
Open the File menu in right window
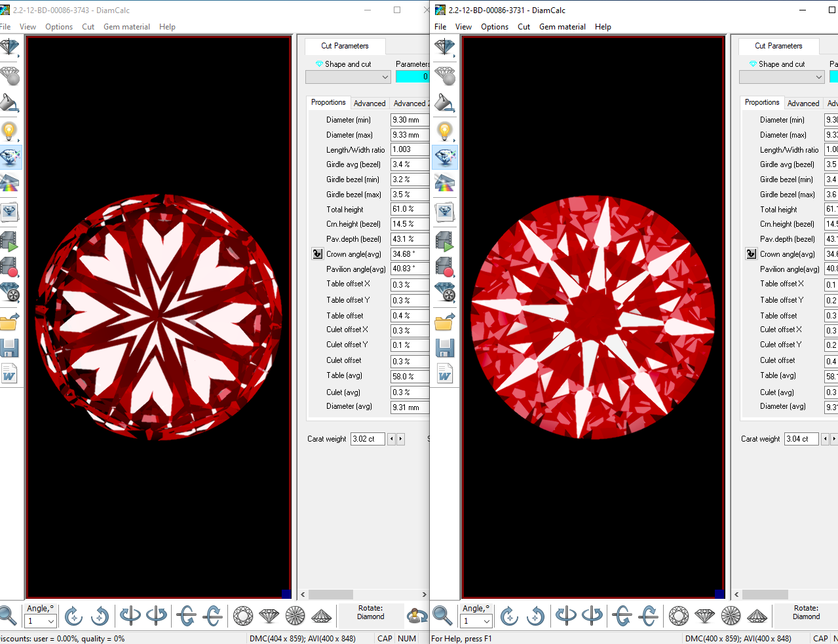440,27
